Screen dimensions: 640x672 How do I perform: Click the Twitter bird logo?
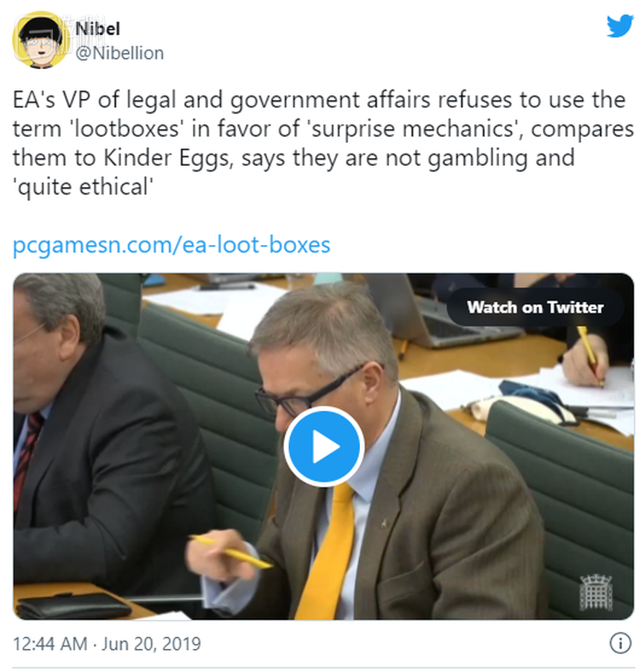620,26
